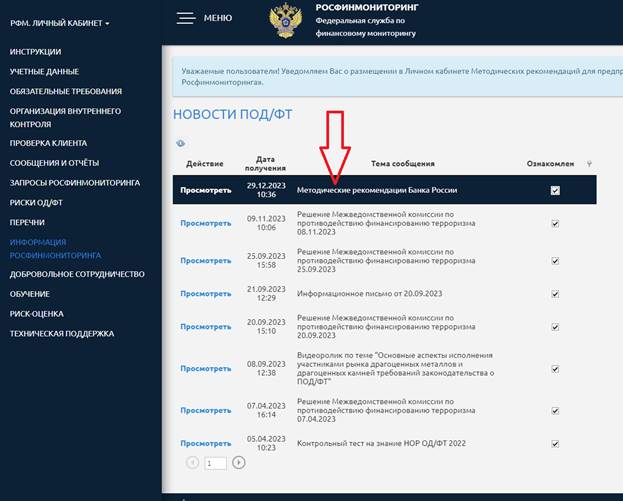The height and width of the screenshot is (501, 623).
Task: Click subject Контрольный тест на знание НОР ОД/ФТ 2022
Action: click(x=381, y=443)
